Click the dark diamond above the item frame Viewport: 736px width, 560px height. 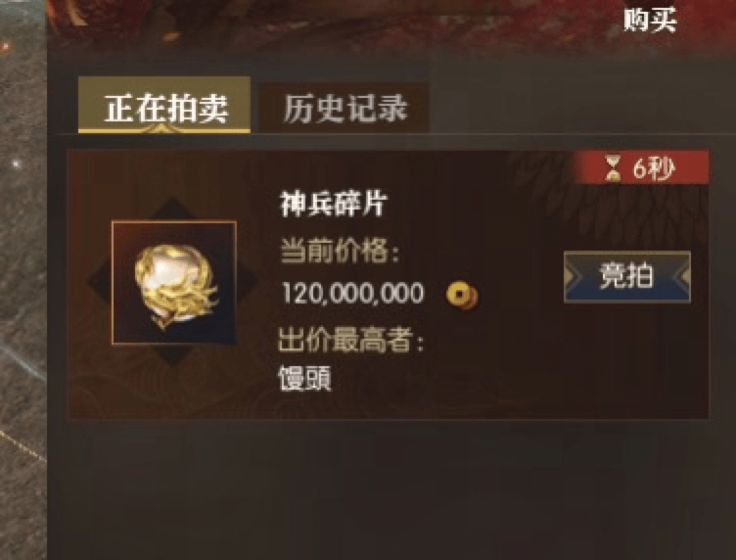173,209
